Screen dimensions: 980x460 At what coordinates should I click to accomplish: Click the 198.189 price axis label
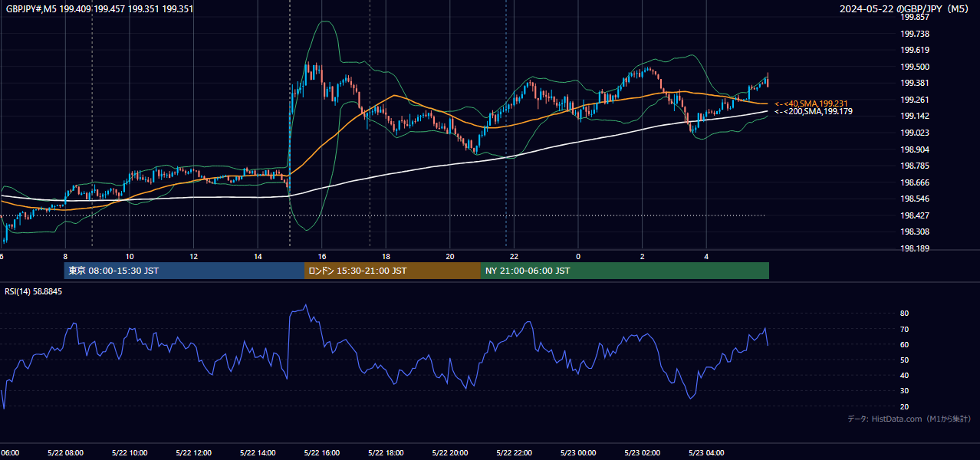pos(914,248)
